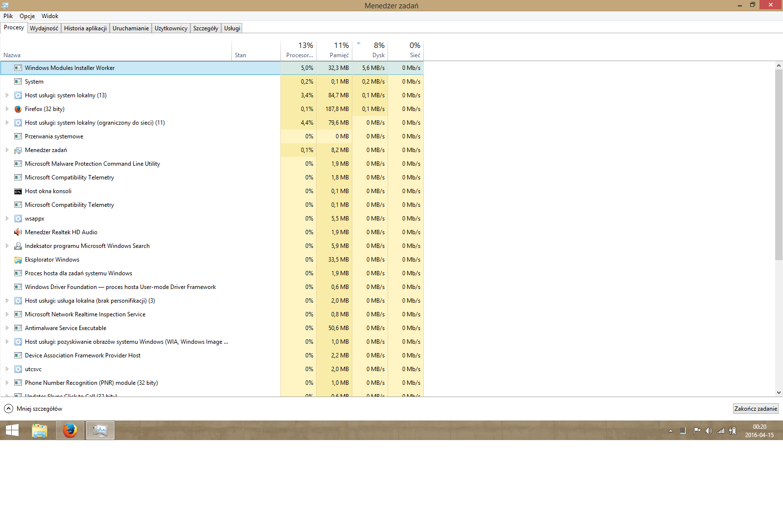Switch to Firefox on the taskbar
Image resolution: width=783 pixels, height=532 pixels.
[x=70, y=430]
